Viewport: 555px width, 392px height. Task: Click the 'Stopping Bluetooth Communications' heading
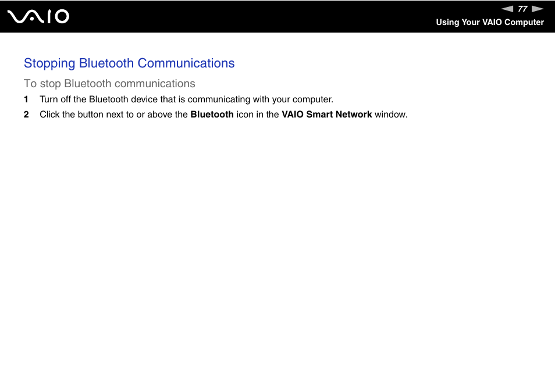click(129, 63)
